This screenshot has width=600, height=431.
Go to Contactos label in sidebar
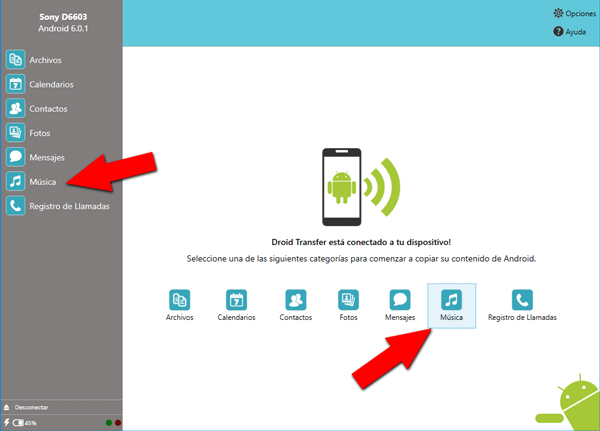48,109
